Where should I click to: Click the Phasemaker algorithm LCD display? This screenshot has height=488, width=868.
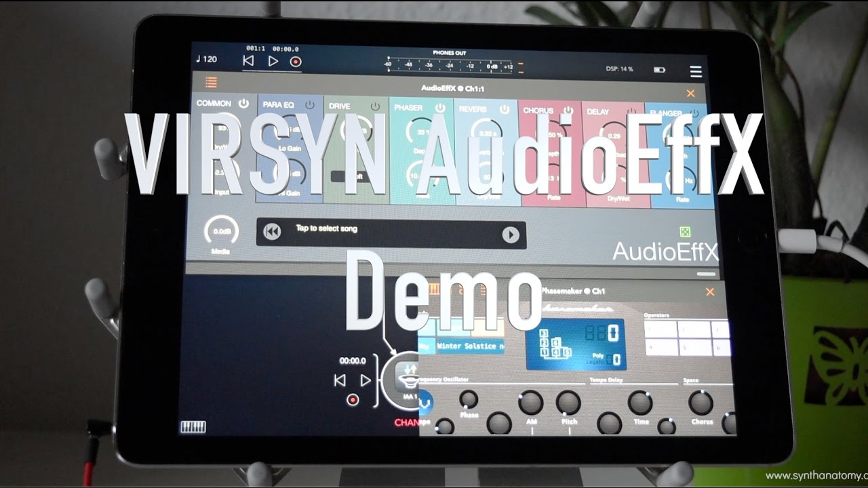[575, 344]
